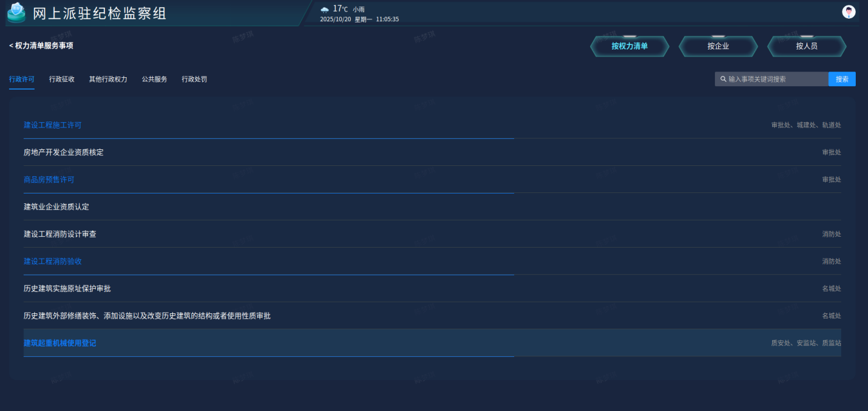Screen dimensions: 868x411
Task: Open the 商品房预售许可 item
Action: point(49,180)
